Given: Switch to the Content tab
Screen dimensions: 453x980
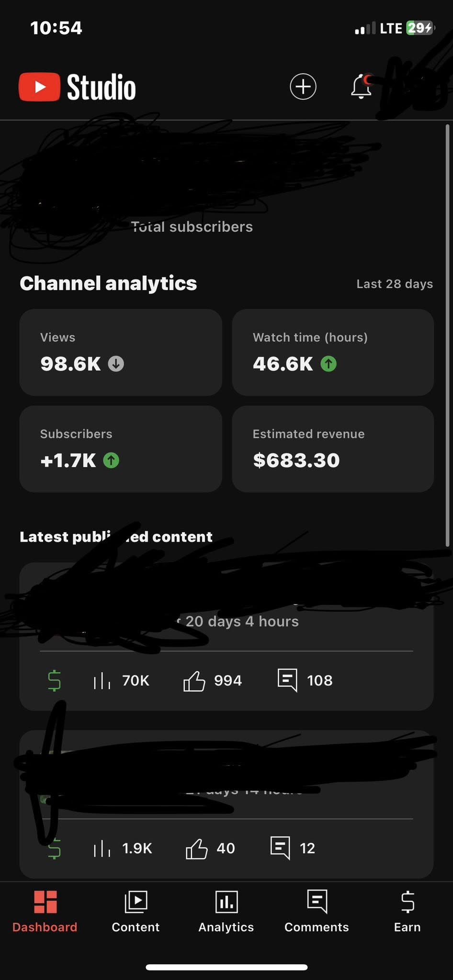Looking at the screenshot, I should point(136,912).
